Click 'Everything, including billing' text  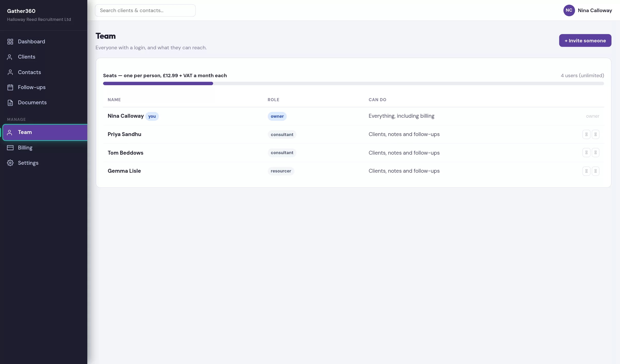pos(401,116)
